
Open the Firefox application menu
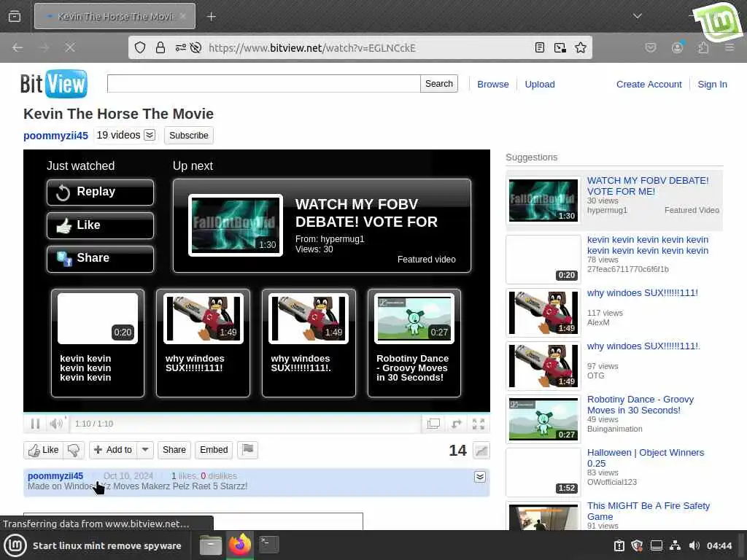point(729,47)
